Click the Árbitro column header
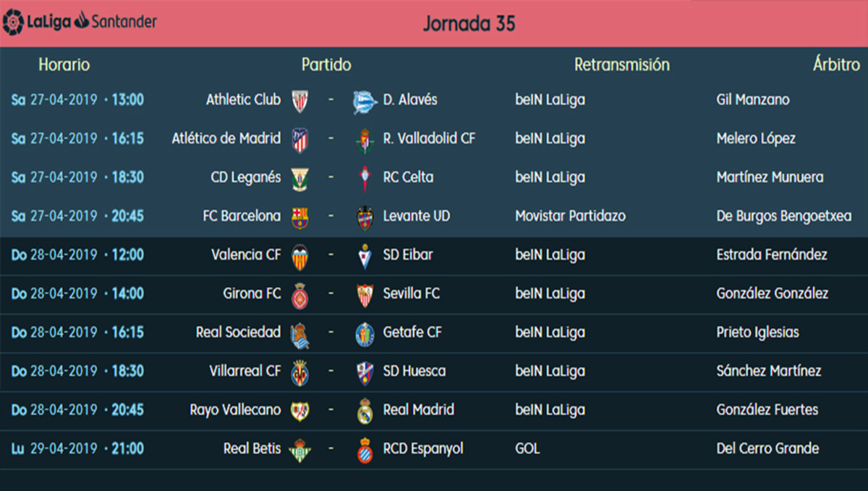 [835, 64]
